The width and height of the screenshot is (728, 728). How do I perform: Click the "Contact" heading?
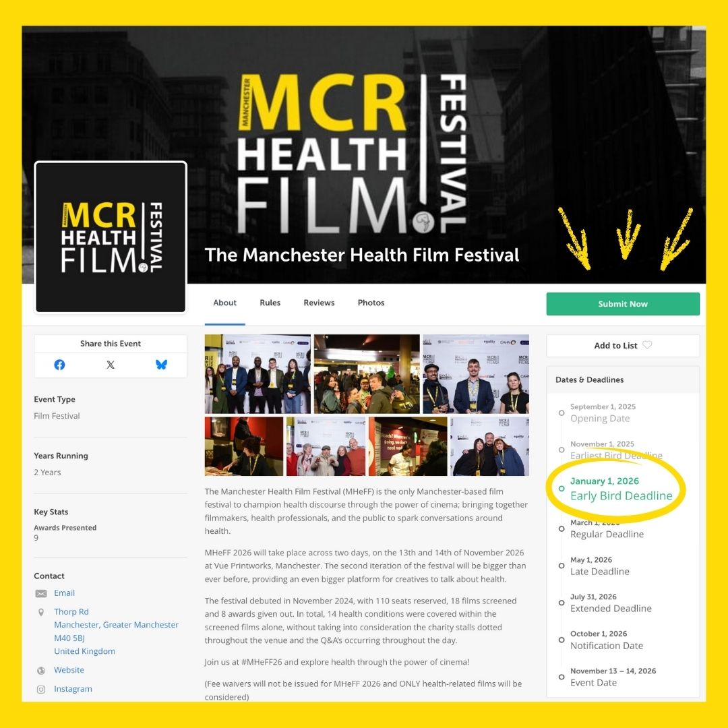(x=49, y=576)
